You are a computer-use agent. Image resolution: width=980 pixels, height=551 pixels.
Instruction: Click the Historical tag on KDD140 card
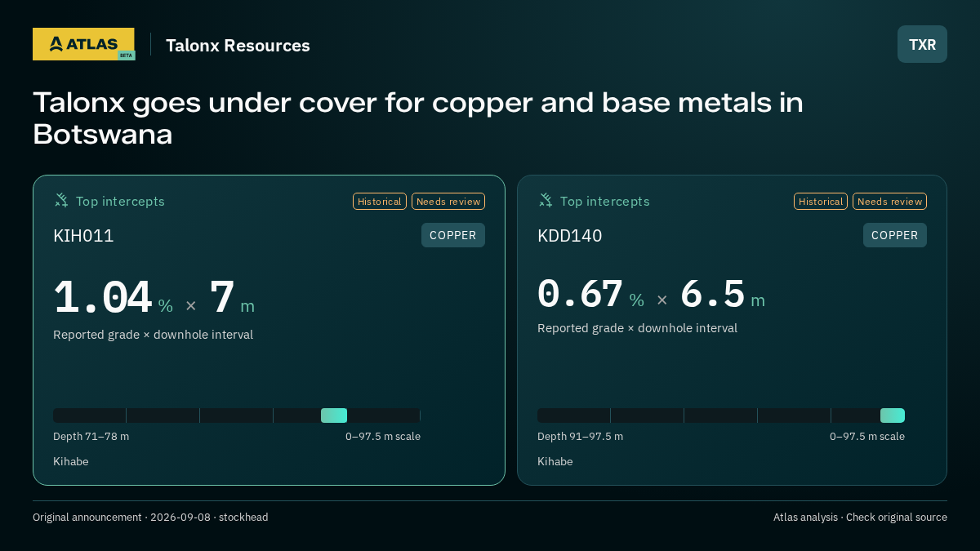[821, 202]
